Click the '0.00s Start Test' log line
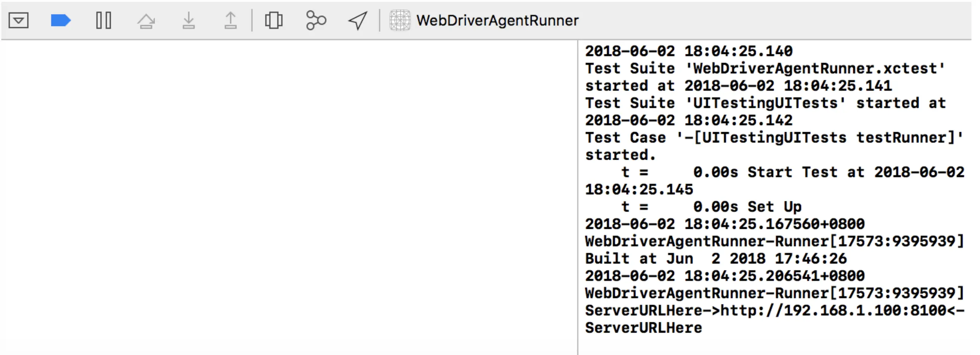The height and width of the screenshot is (355, 980). pos(791,173)
